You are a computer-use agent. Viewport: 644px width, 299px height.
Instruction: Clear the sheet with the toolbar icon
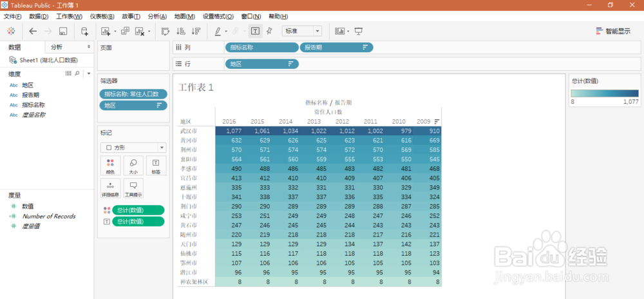coord(140,31)
